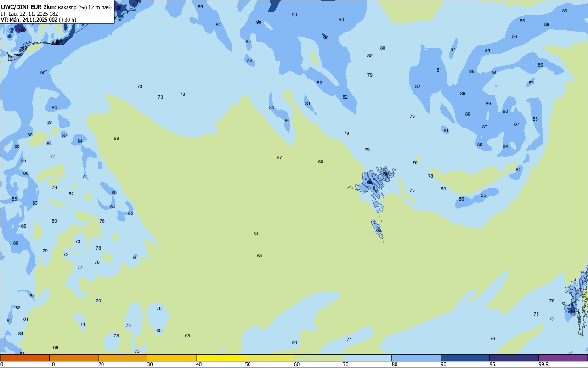Click the map humidity value '100'
Image resolution: width=588 pixels, height=368 pixels.
click(x=22, y=30)
